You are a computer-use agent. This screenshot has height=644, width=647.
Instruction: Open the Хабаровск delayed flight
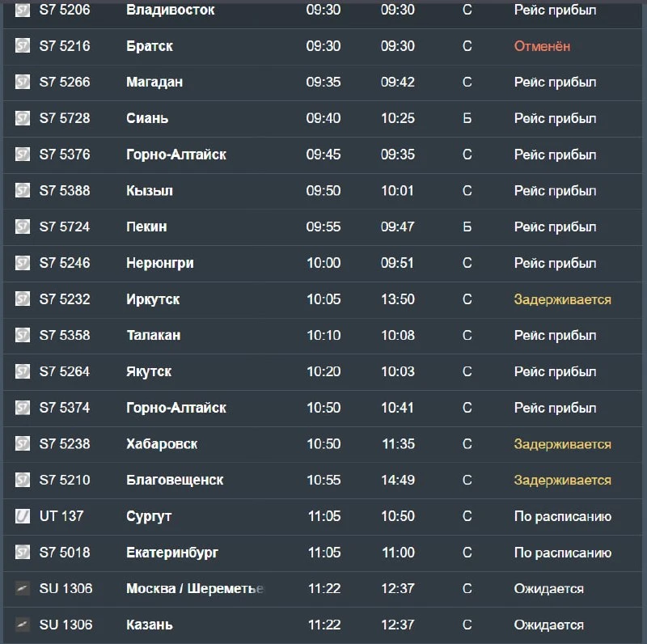(x=322, y=444)
